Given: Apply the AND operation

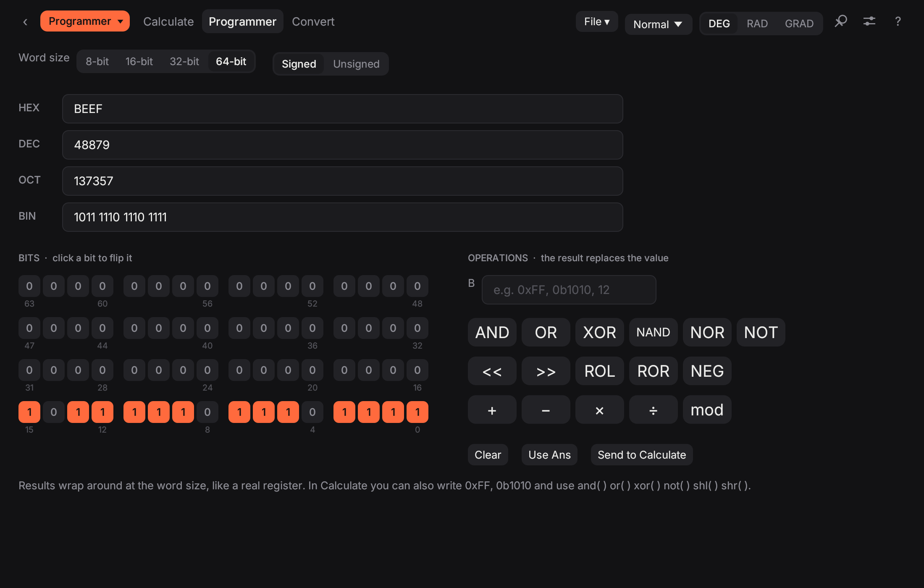Looking at the screenshot, I should coord(492,333).
